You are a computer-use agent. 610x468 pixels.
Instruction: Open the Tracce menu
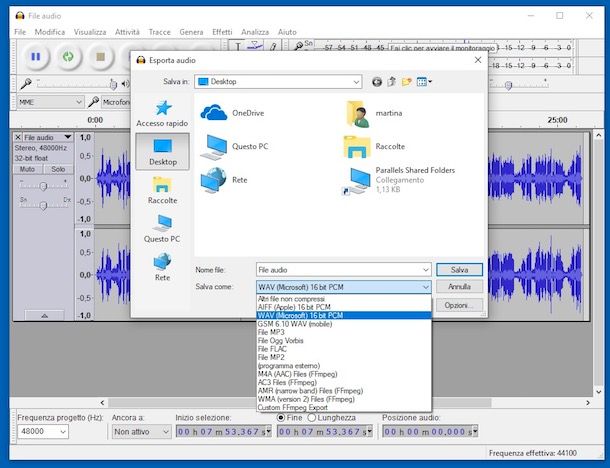click(160, 32)
